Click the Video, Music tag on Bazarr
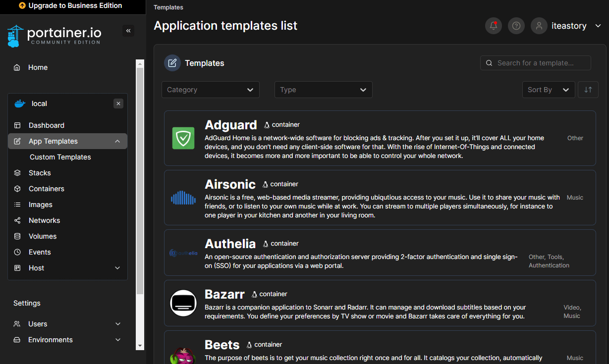The width and height of the screenshot is (609, 364). coord(572,312)
